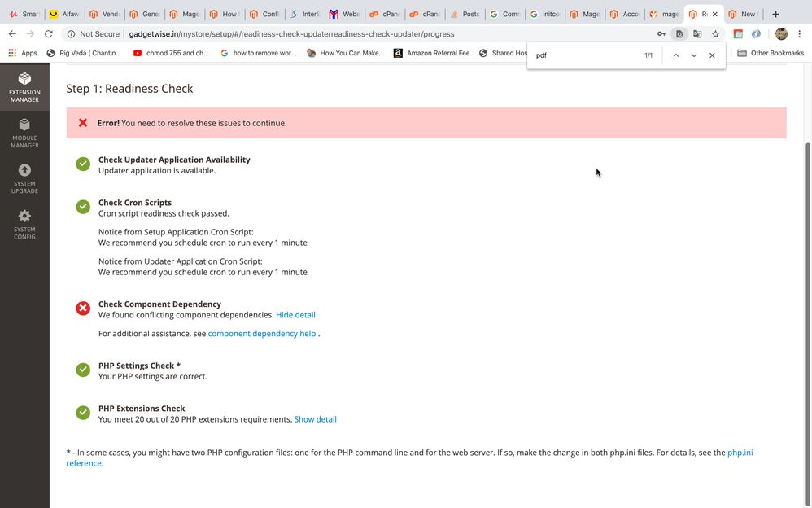The image size is (812, 508).
Task: Open System Upgrade in sidebar
Action: click(24, 179)
